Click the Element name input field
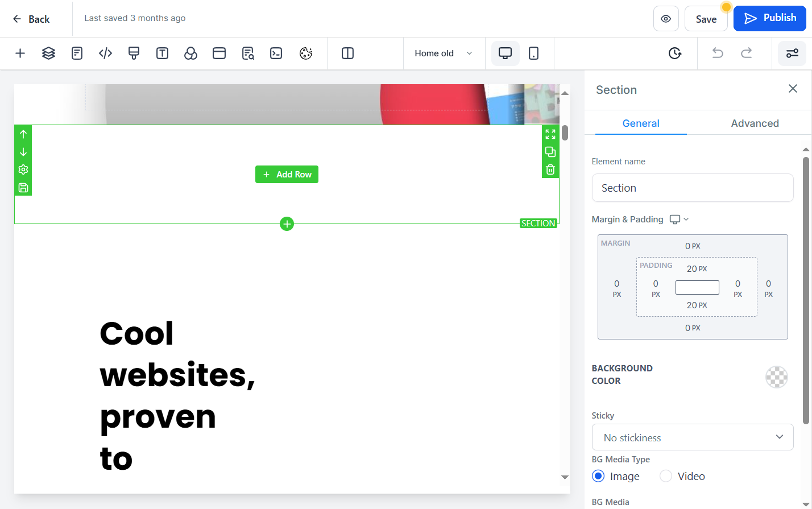This screenshot has height=509, width=812. coord(693,188)
